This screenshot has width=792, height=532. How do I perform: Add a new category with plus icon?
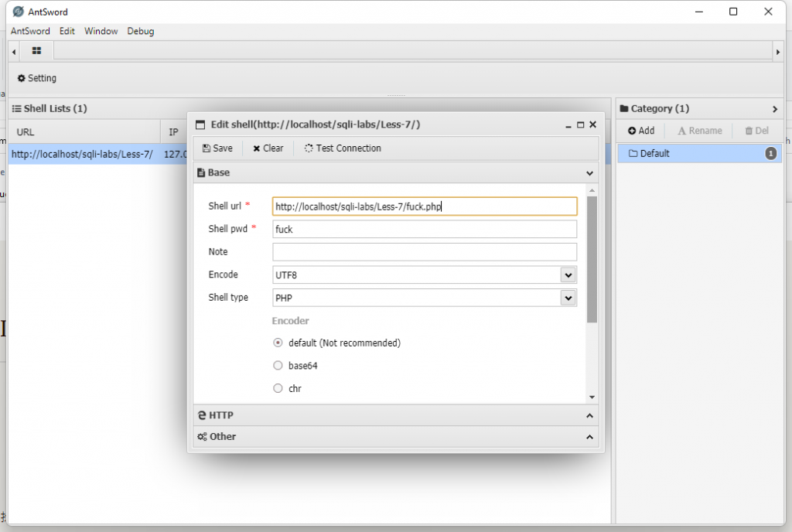[x=632, y=131]
